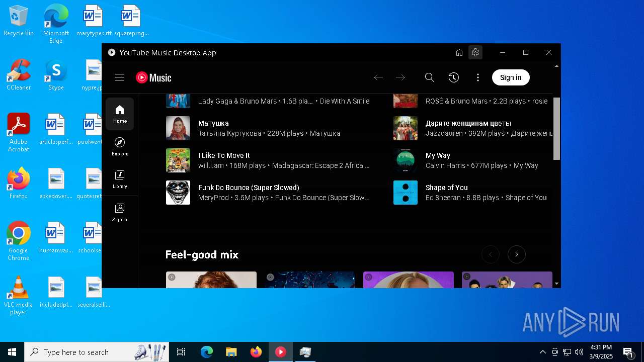The width and height of the screenshot is (644, 362).
Task: Open VLC media player shortcut
Action: 19,296
